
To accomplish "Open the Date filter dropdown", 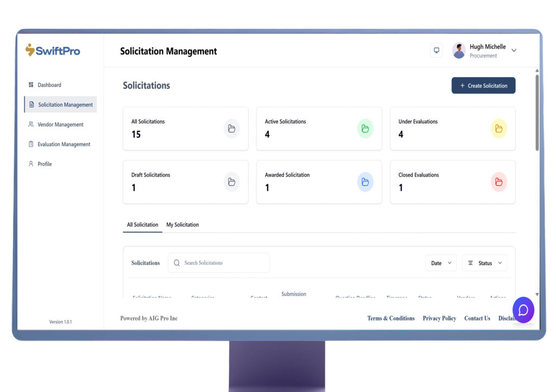I will pos(440,263).
